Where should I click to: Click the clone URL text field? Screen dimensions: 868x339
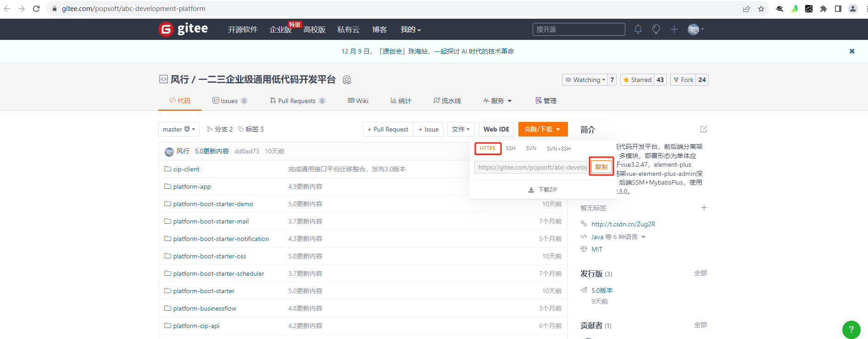[x=531, y=167]
